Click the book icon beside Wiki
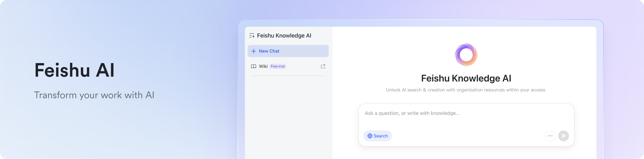The height and width of the screenshot is (159, 644). pyautogui.click(x=254, y=66)
